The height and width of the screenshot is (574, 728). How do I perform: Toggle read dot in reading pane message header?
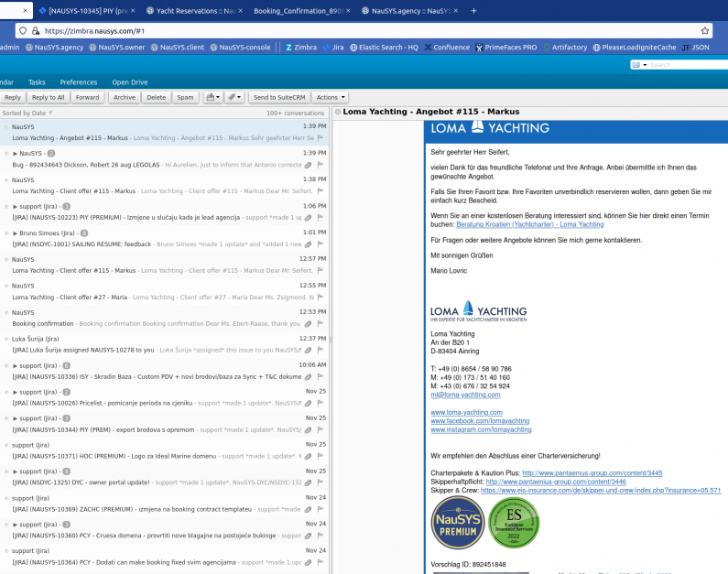(x=338, y=112)
